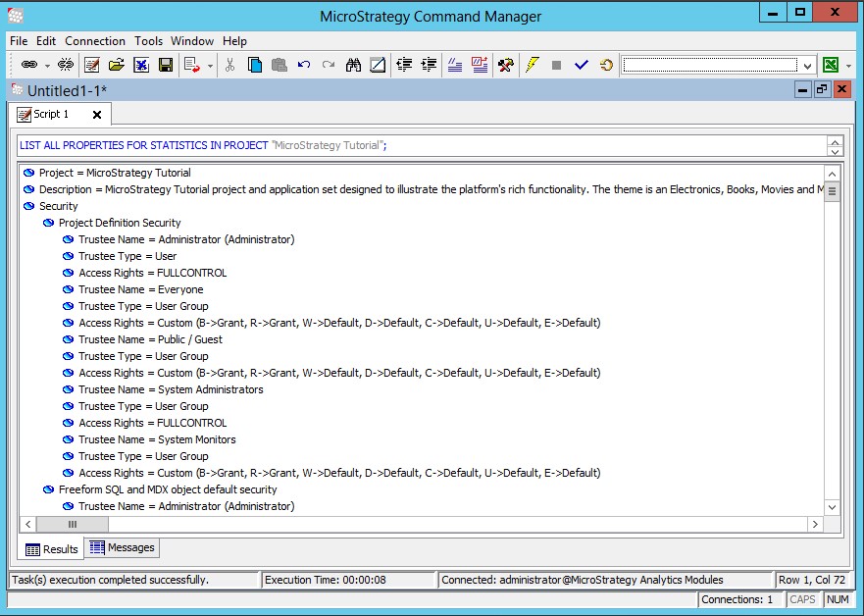Close the Script 1 tab

click(95, 114)
